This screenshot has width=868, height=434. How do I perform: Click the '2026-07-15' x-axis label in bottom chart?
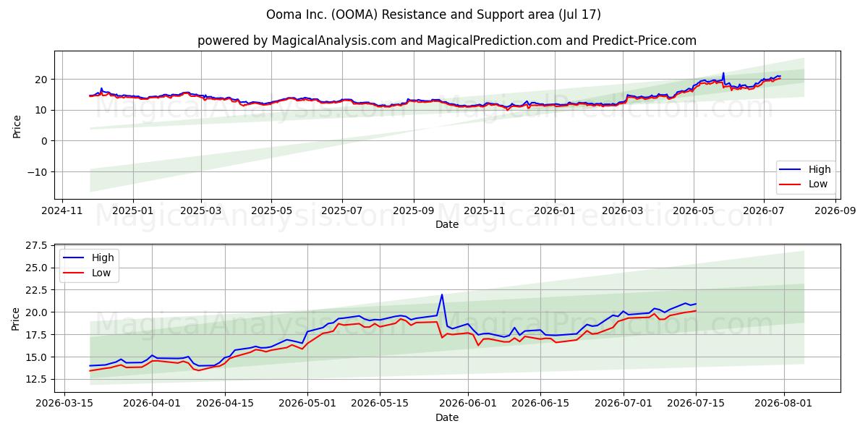coord(696,404)
